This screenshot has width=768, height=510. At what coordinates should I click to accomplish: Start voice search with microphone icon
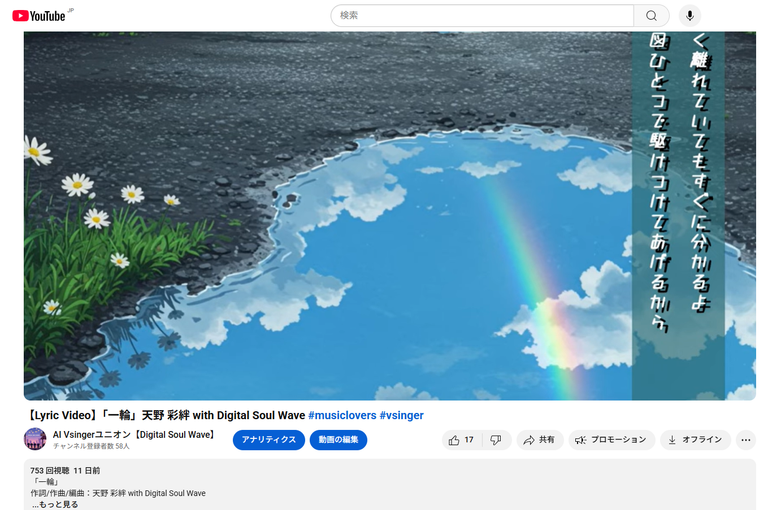690,16
